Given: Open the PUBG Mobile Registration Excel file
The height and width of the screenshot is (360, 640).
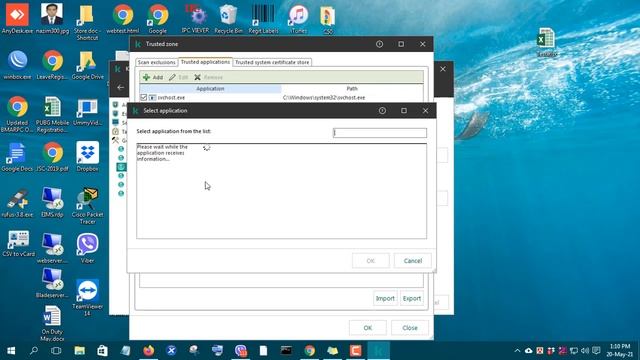Looking at the screenshot, I should [x=52, y=114].
